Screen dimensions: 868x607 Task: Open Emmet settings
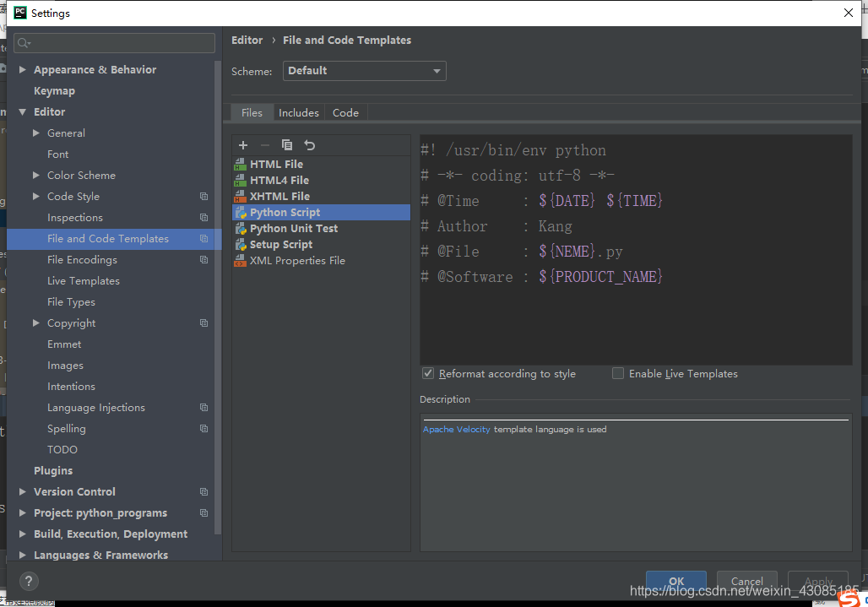pos(64,344)
